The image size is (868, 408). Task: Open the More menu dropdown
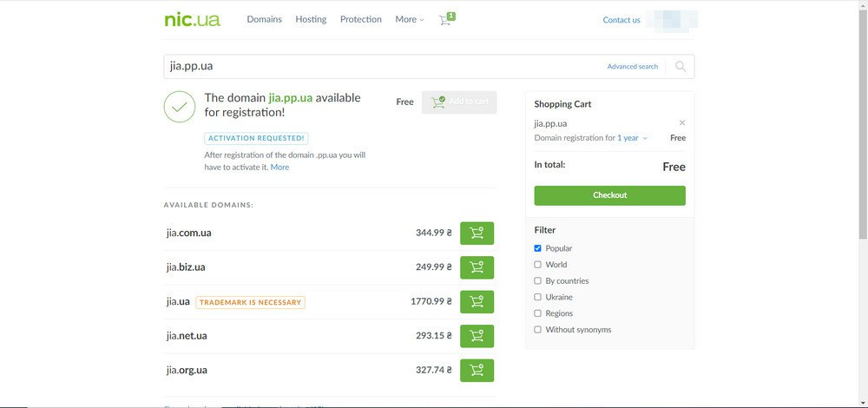pos(410,19)
